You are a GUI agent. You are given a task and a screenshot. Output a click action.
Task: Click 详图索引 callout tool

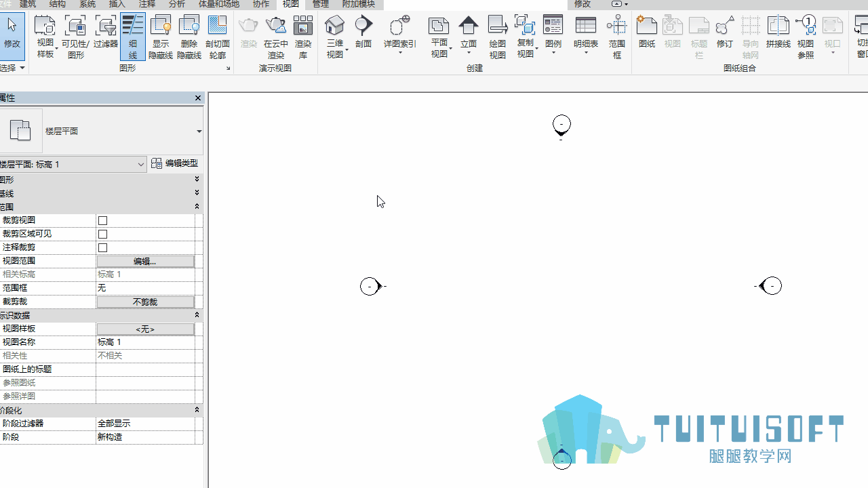coord(400,34)
